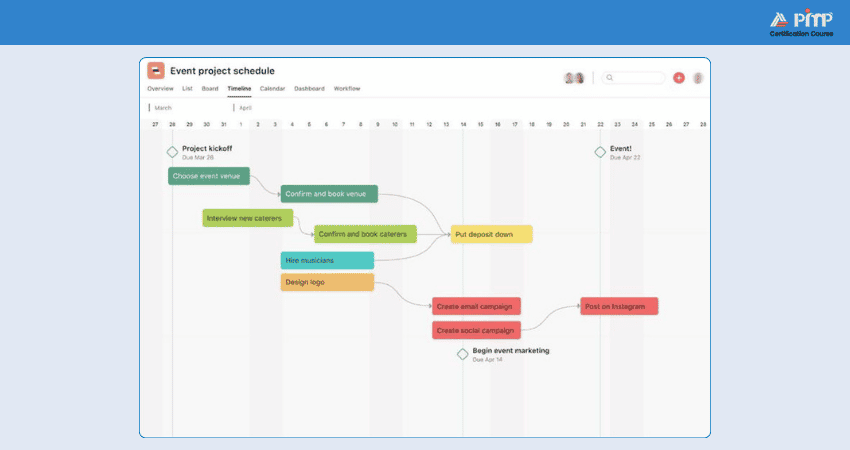850x450 pixels.
Task: Open the Hire musicians task bar
Action: (327, 260)
